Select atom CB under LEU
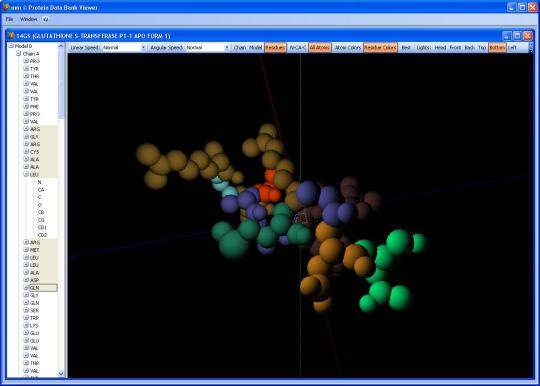 tap(41, 212)
